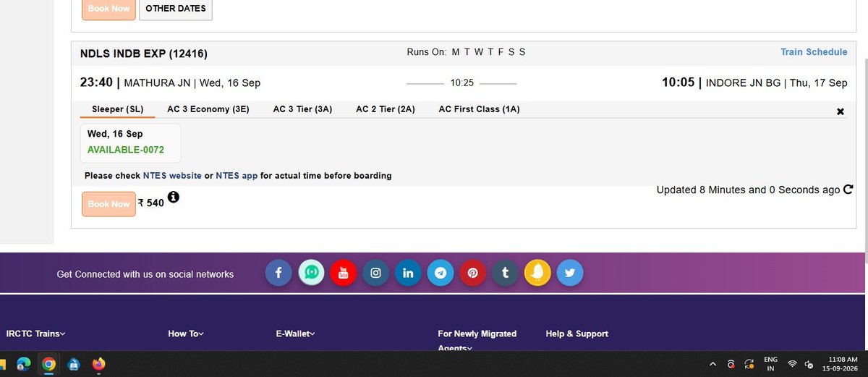Open Firefox from the taskbar
This screenshot has width=868, height=377.
pos(98,364)
